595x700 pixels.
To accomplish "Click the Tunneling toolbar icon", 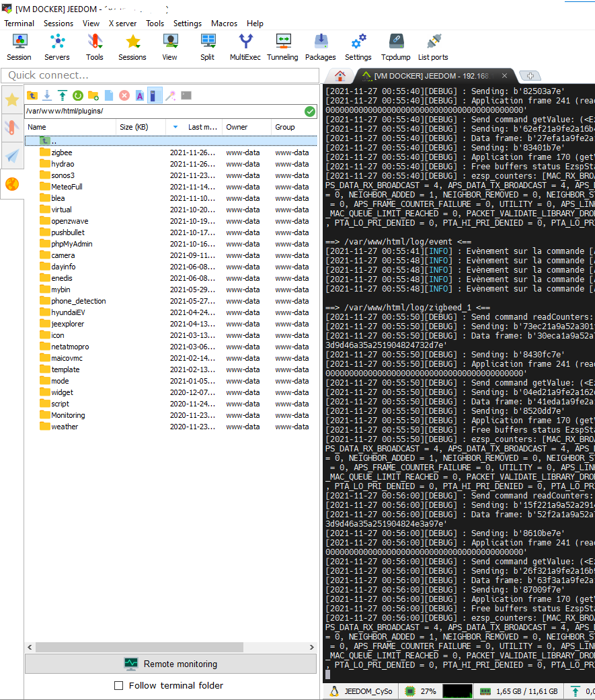I will point(282,46).
